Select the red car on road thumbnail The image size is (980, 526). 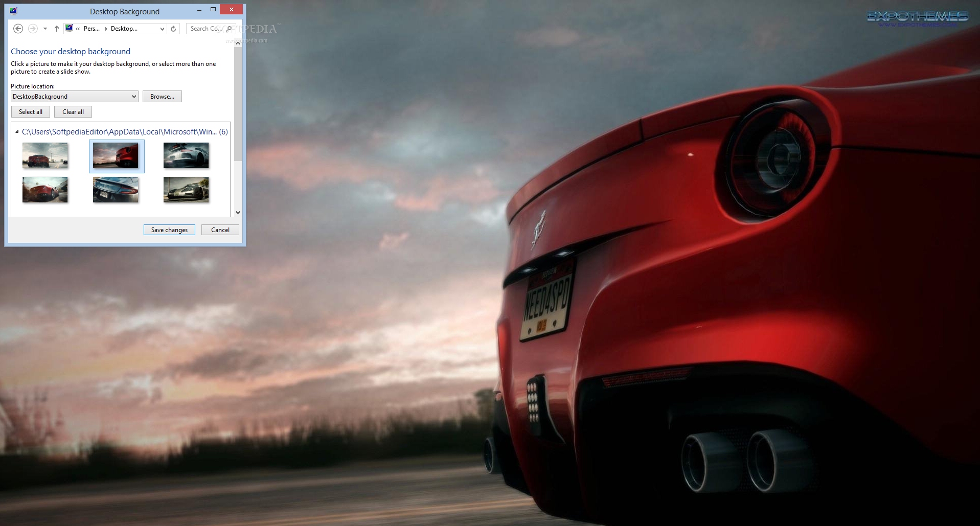coord(45,155)
